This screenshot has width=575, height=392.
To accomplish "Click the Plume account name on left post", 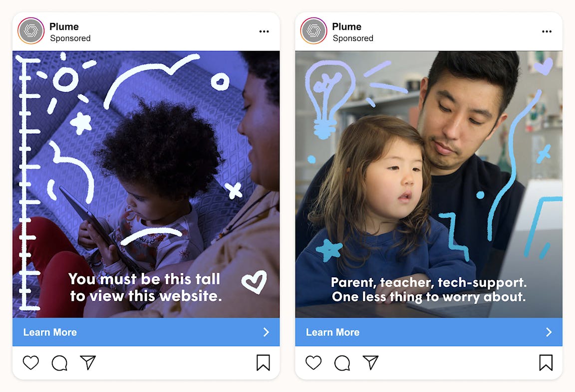I will click(x=64, y=27).
